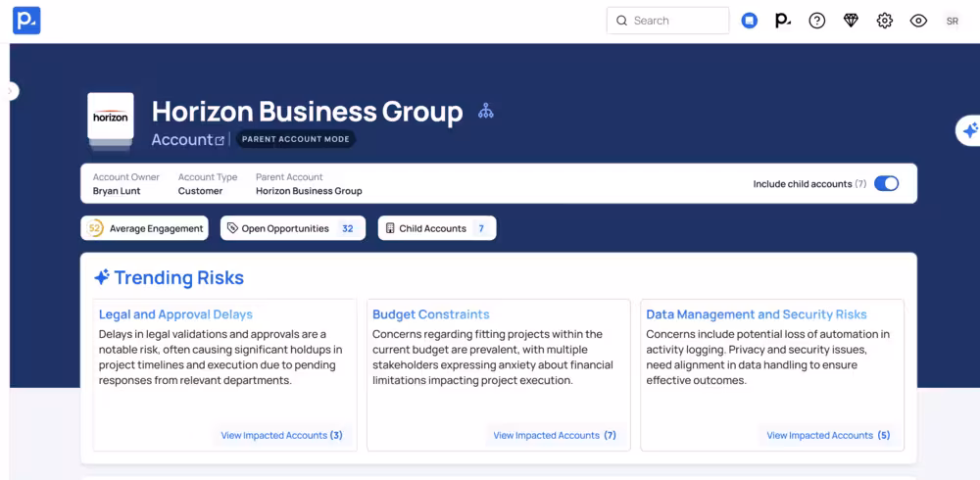980x480 pixels.
Task: Click the search magnifier icon
Action: point(621,21)
